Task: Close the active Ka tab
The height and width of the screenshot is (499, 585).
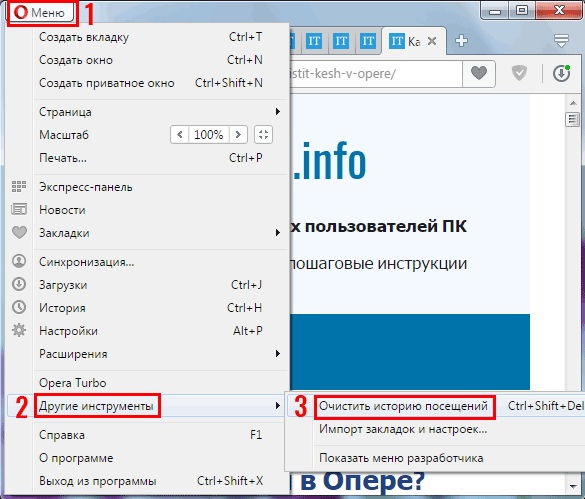Action: pos(432,41)
